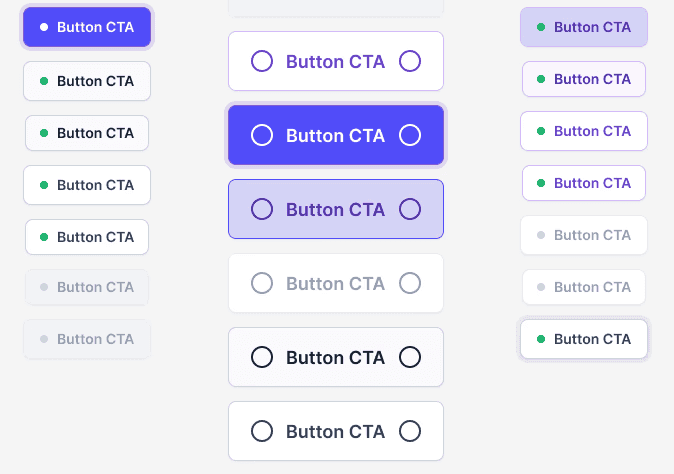Click left circle icon in large disabled gray-text button

(262, 283)
